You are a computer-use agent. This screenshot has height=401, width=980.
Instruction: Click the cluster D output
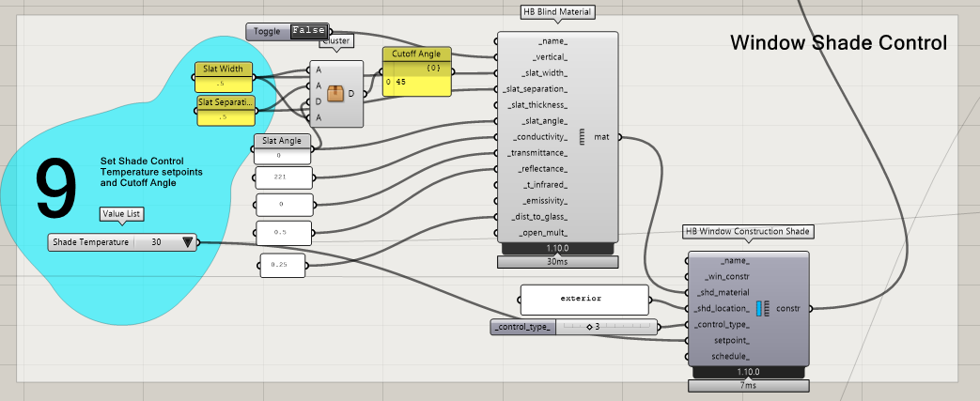[353, 94]
